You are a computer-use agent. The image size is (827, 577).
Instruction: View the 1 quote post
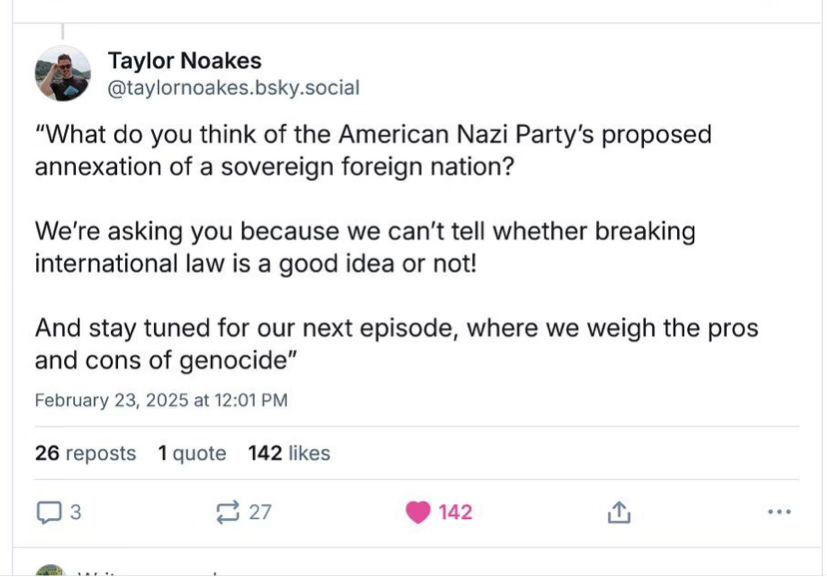[x=192, y=453]
